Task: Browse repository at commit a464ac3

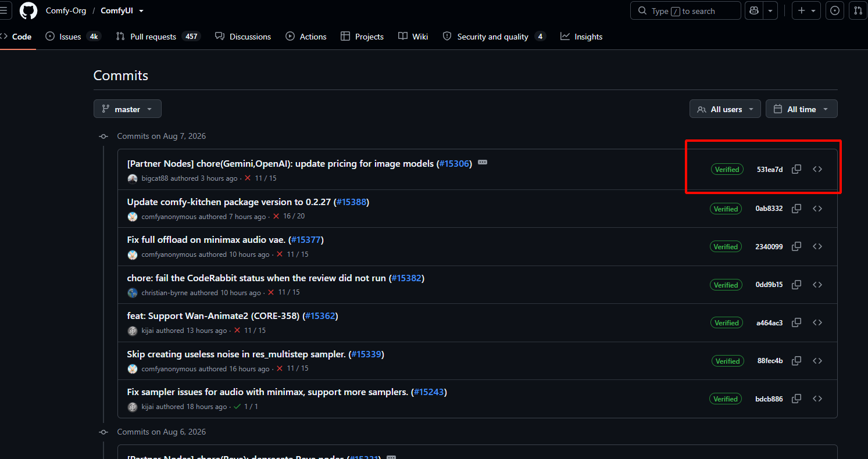Action: pyautogui.click(x=817, y=322)
